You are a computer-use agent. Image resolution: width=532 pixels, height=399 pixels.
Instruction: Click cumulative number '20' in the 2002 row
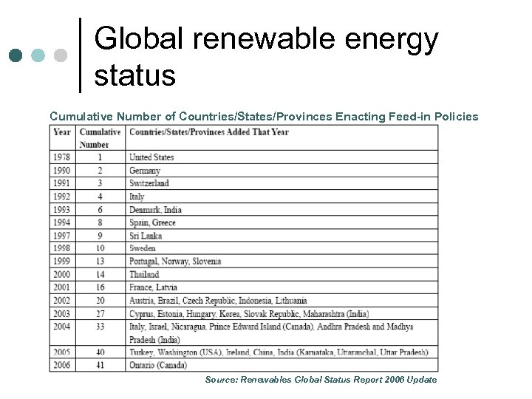[x=100, y=301]
